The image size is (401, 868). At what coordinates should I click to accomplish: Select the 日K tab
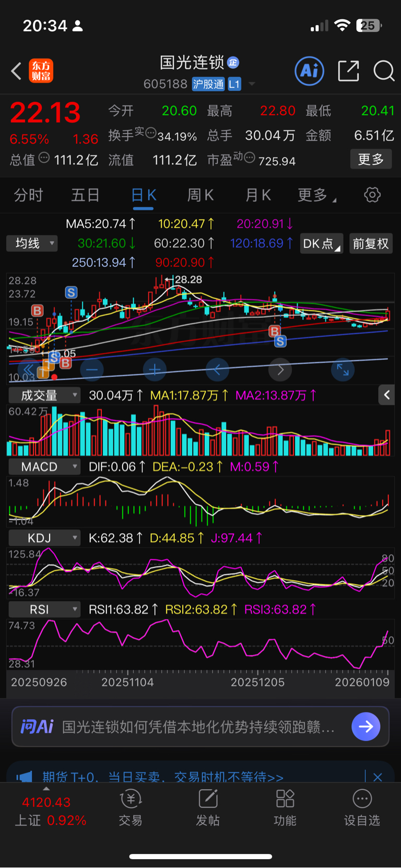click(144, 195)
